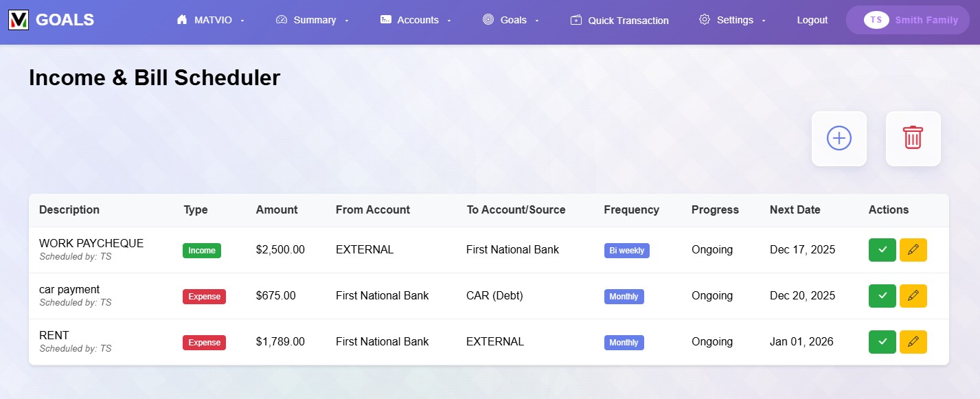Open the Accounts dropdown menu
Image resolution: width=980 pixels, height=399 pixels.
(x=415, y=20)
